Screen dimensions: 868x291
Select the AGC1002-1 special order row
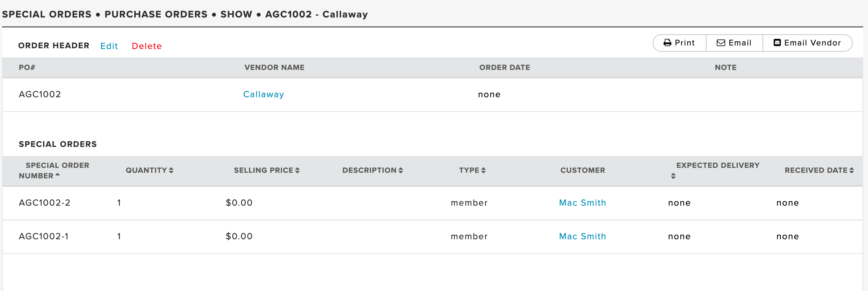tap(433, 237)
